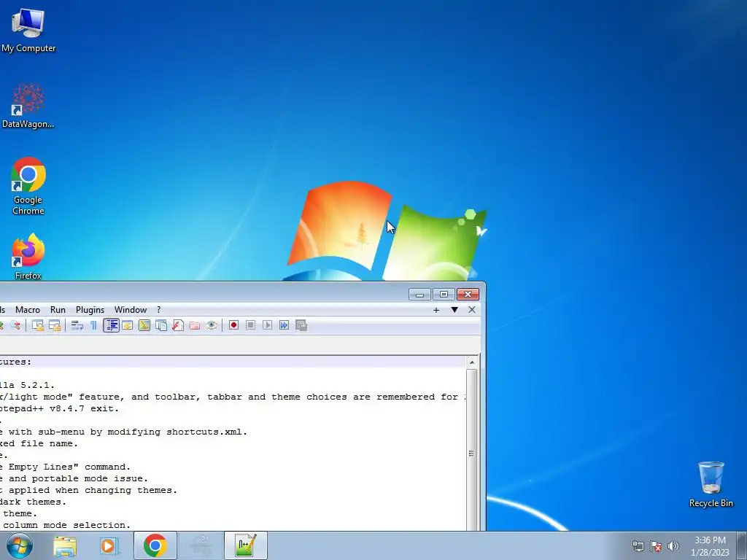747x560 pixels.
Task: Click line "applied when changing themes."
Action: point(88,490)
